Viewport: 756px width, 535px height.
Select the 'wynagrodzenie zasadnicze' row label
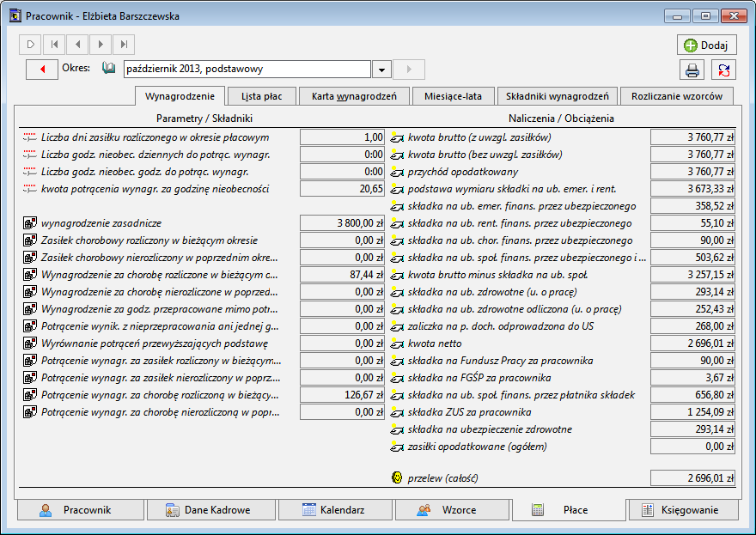pos(101,223)
